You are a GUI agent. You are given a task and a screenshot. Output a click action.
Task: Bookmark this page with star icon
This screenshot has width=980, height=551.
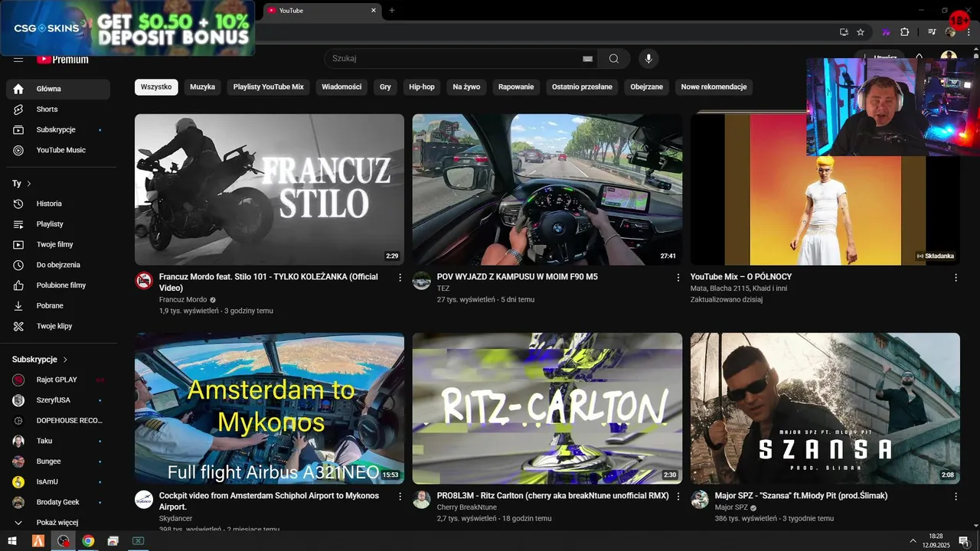861,32
